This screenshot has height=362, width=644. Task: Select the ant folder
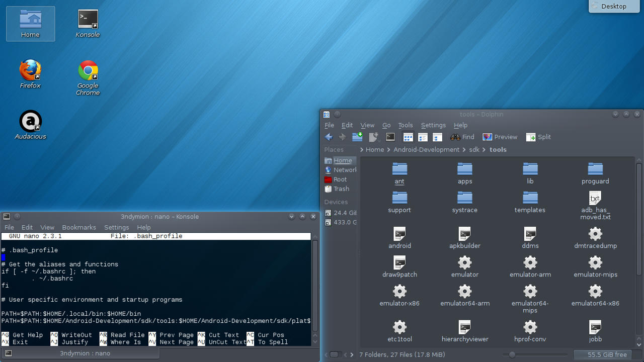[x=399, y=173]
